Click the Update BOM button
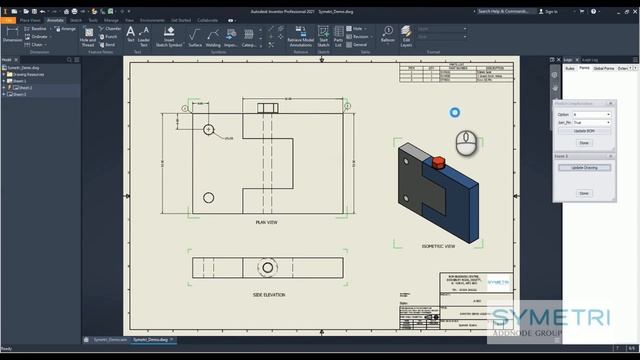640x360 pixels. [584, 131]
